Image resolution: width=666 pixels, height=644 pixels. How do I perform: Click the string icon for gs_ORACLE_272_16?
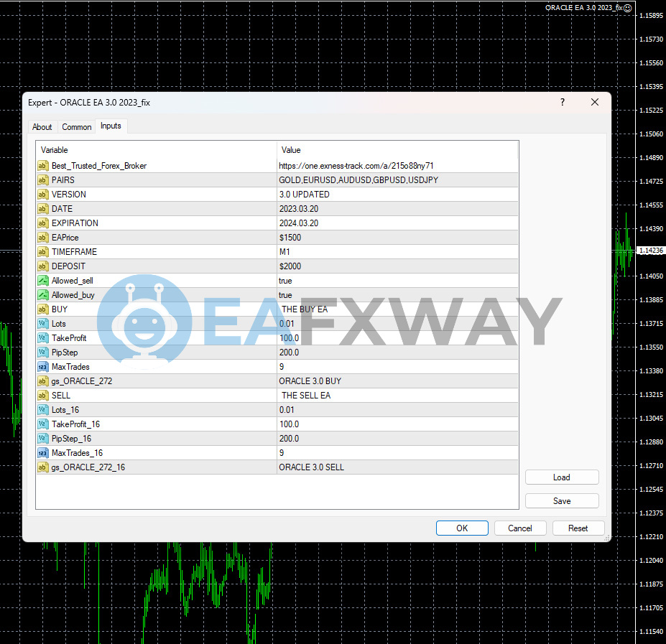click(43, 467)
